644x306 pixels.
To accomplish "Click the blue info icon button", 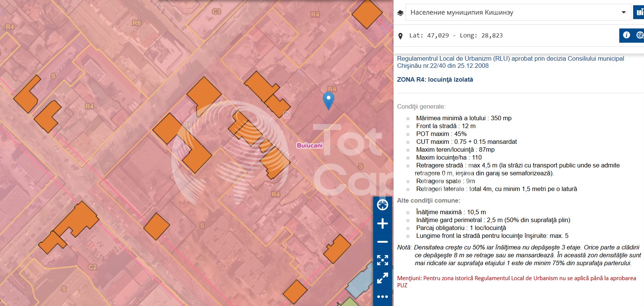I will click(626, 35).
